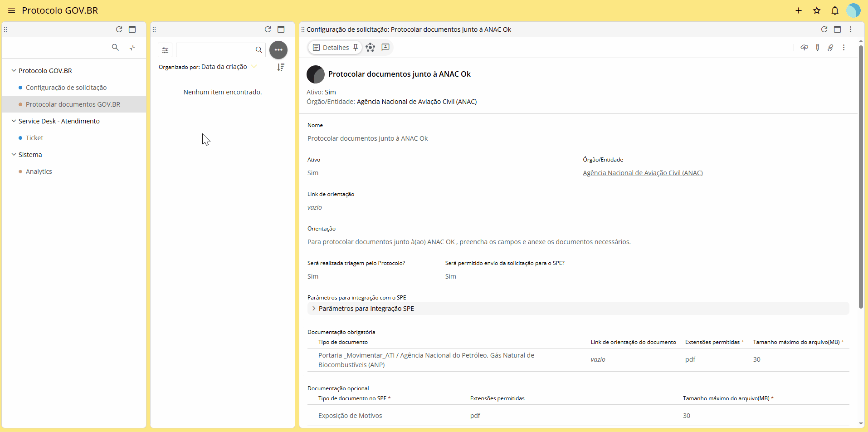This screenshot has height=432, width=868.
Task: Click the detail panel vertical scrollbar
Action: (x=861, y=177)
